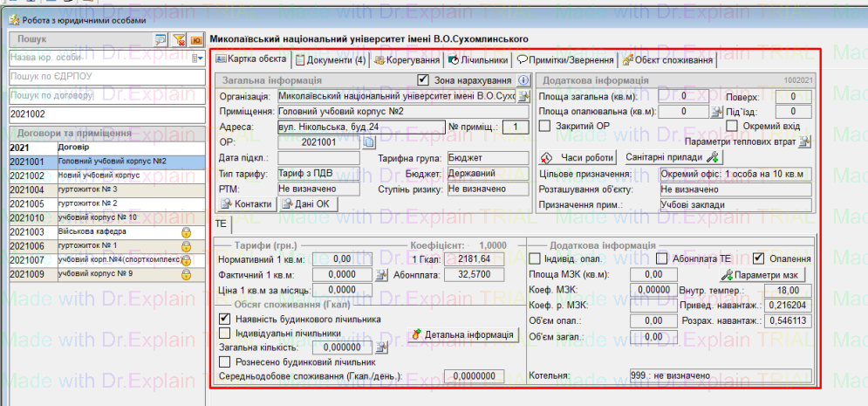
Task: Select contract row Військова кафедра
Action: point(92,232)
